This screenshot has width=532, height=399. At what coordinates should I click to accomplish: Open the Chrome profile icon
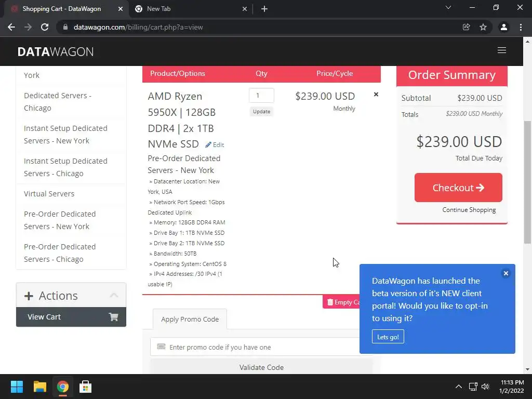coord(504,27)
